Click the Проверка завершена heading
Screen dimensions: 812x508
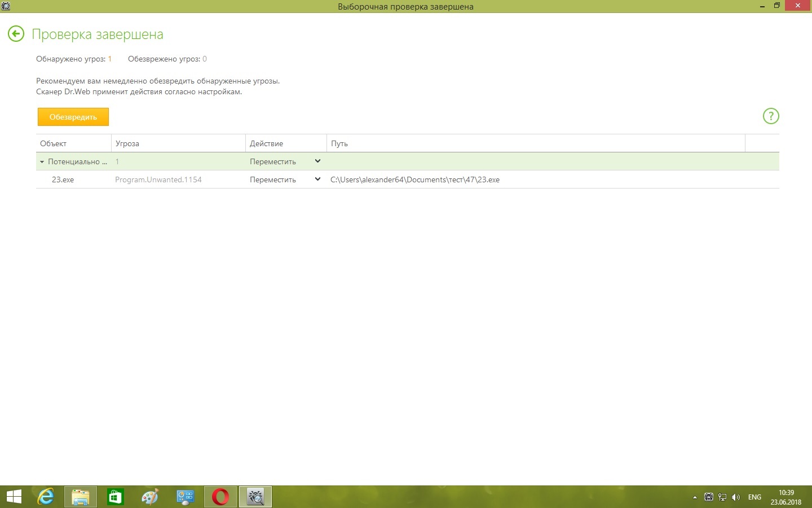tap(98, 34)
